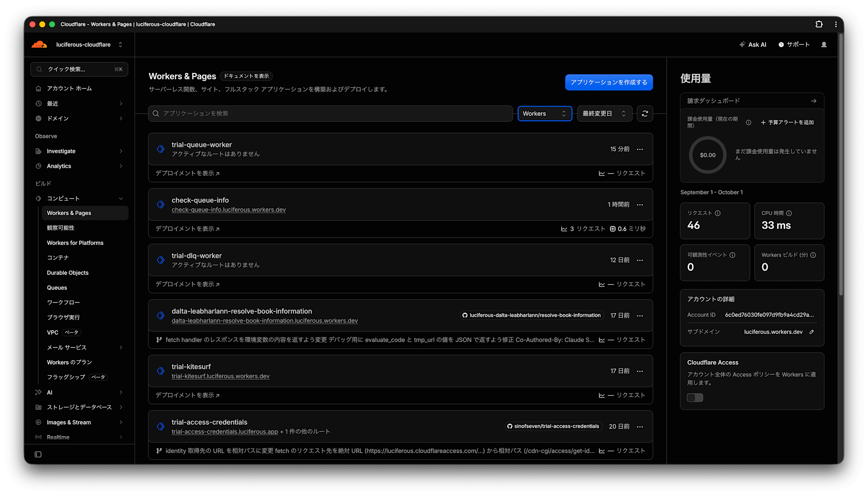The width and height of the screenshot is (868, 496).
Task: Show deployments for trial-dlq-worker
Action: pos(187,284)
